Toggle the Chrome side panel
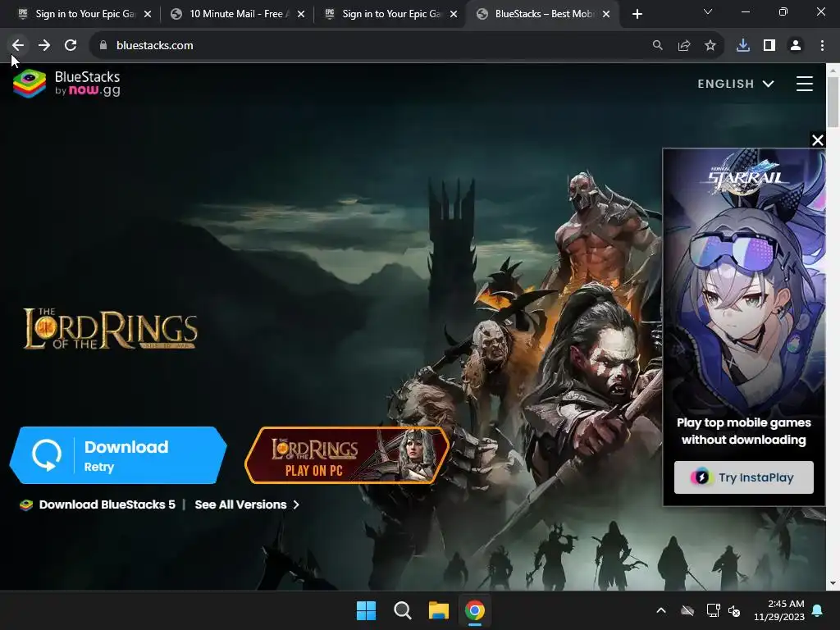Screen dimensions: 840x630 coord(769,46)
